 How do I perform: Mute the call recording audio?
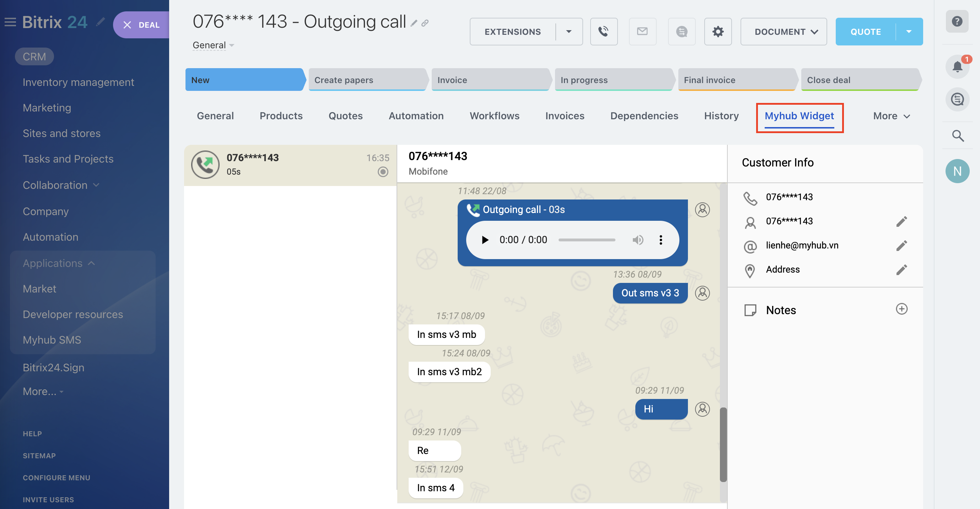point(637,240)
